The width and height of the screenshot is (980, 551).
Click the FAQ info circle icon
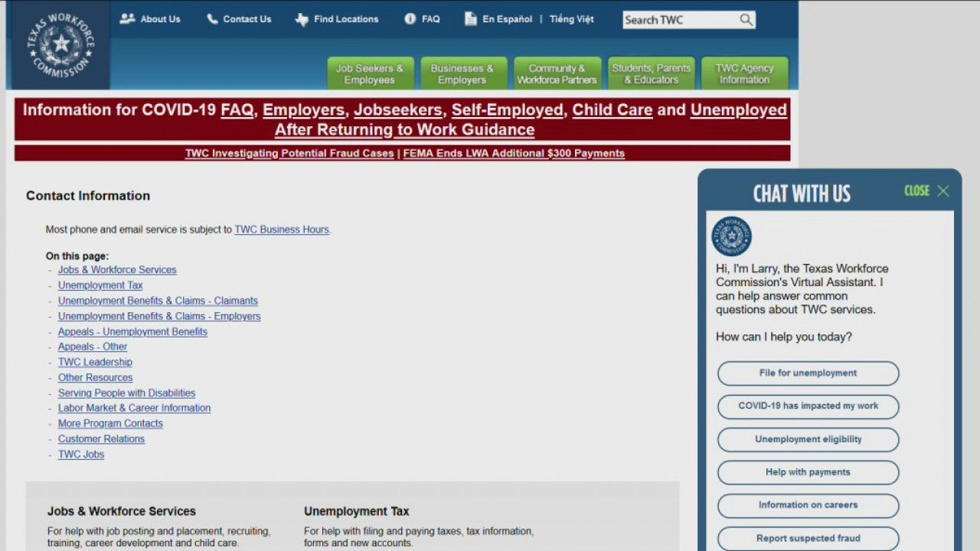tap(410, 19)
